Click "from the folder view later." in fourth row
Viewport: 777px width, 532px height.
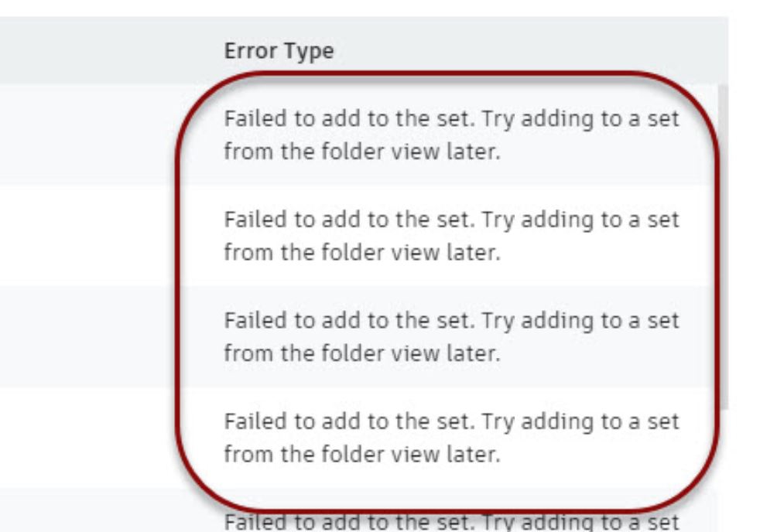(362, 454)
